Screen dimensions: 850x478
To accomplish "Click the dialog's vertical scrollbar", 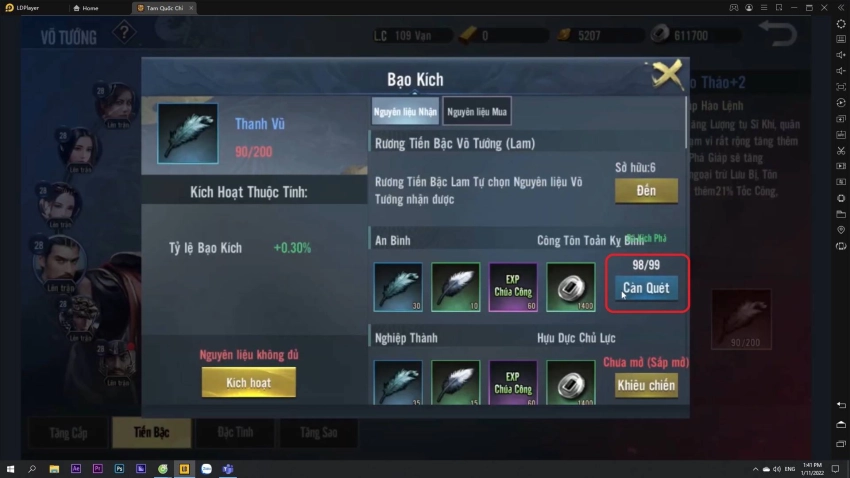I will coord(686,122).
